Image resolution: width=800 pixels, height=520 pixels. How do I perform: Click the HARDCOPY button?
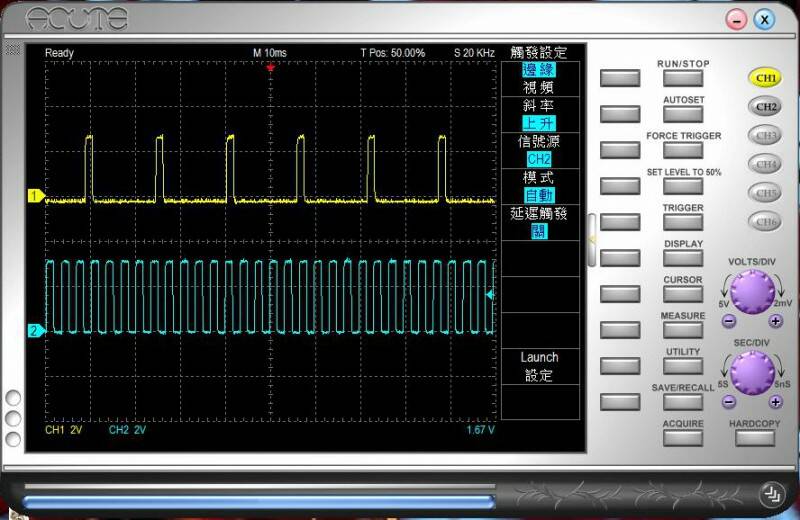755,438
